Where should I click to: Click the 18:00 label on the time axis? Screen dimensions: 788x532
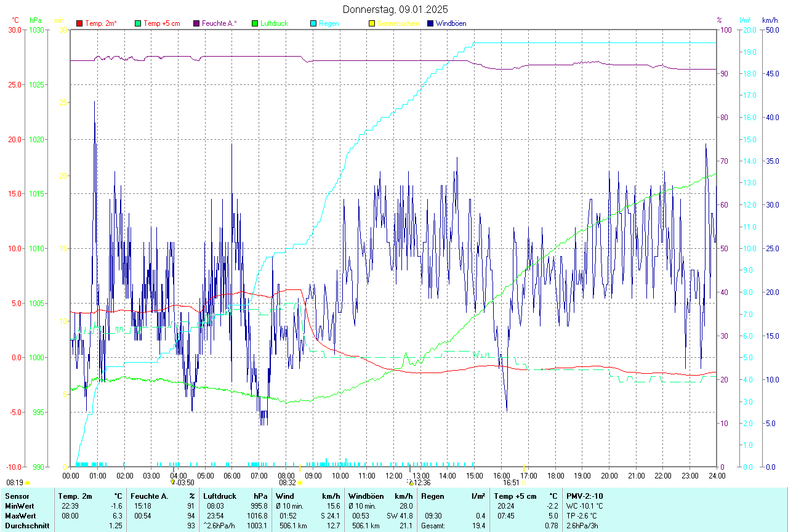(x=555, y=475)
